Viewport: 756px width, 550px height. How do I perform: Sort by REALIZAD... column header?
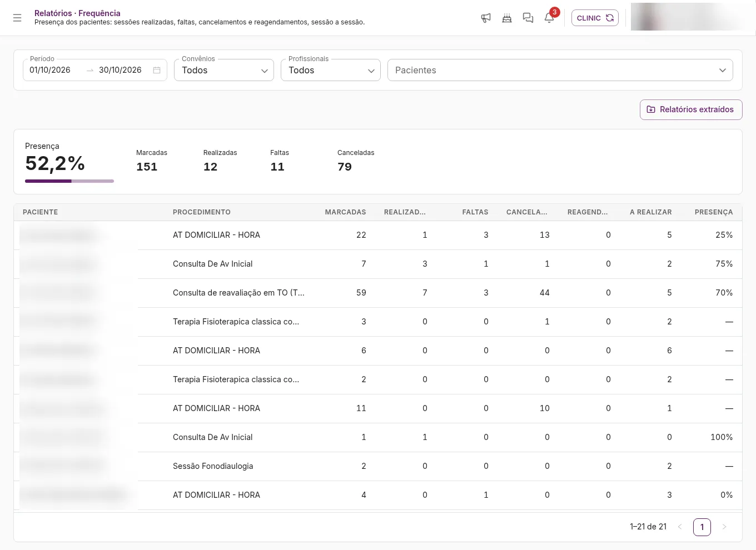[x=405, y=212]
